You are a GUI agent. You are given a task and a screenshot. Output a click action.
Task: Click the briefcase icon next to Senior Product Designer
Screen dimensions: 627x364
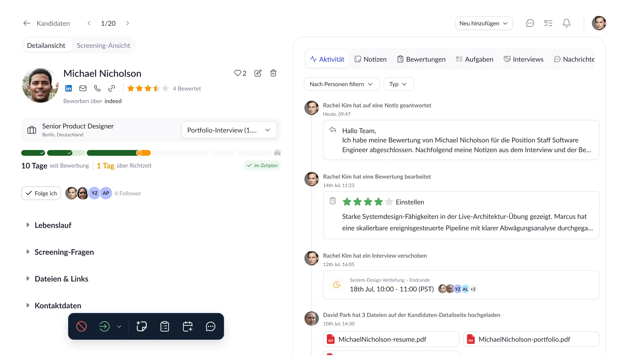click(x=32, y=130)
